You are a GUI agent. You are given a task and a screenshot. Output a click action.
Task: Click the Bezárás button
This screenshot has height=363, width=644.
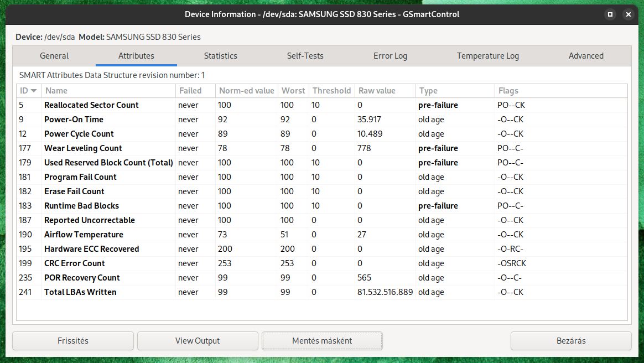click(x=571, y=341)
